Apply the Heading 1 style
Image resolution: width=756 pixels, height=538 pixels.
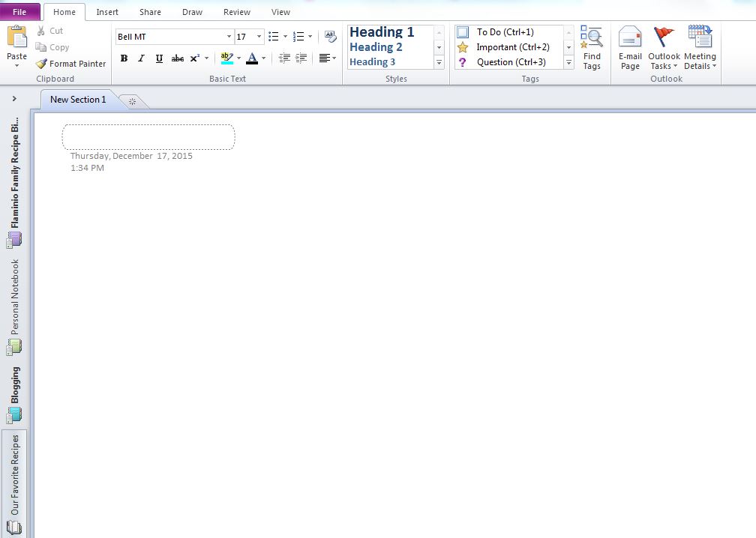[382, 31]
